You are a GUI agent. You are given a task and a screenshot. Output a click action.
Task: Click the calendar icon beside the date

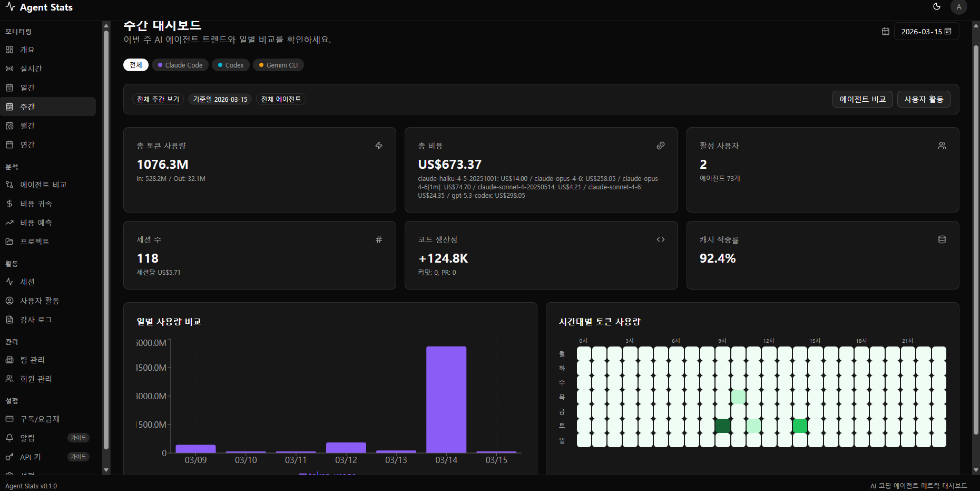point(886,32)
